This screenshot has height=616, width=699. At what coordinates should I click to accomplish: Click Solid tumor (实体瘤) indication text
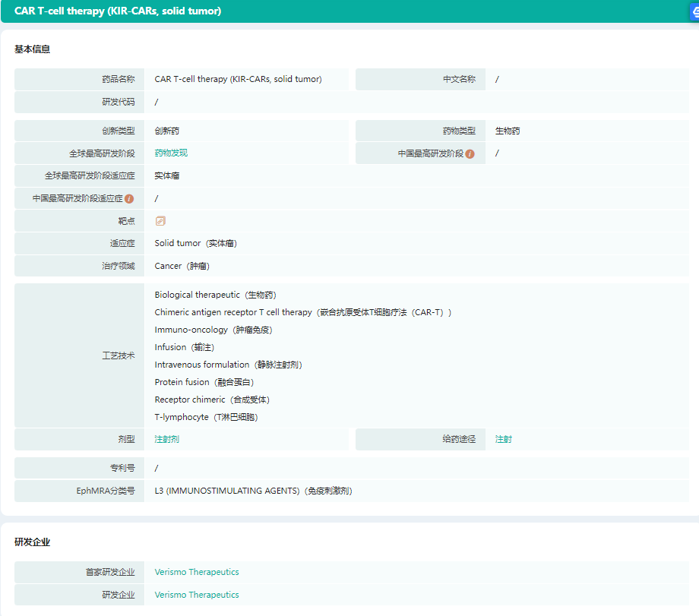click(x=196, y=244)
